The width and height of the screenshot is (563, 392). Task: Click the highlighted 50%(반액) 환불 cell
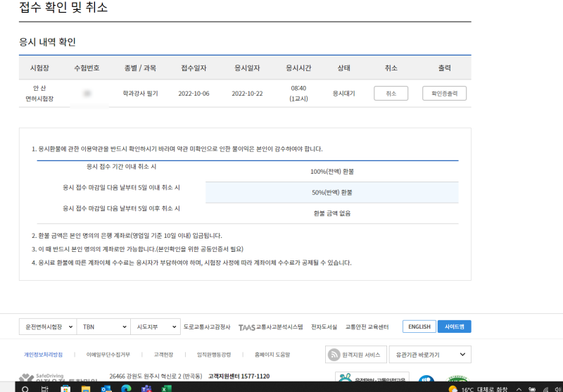[x=331, y=192]
